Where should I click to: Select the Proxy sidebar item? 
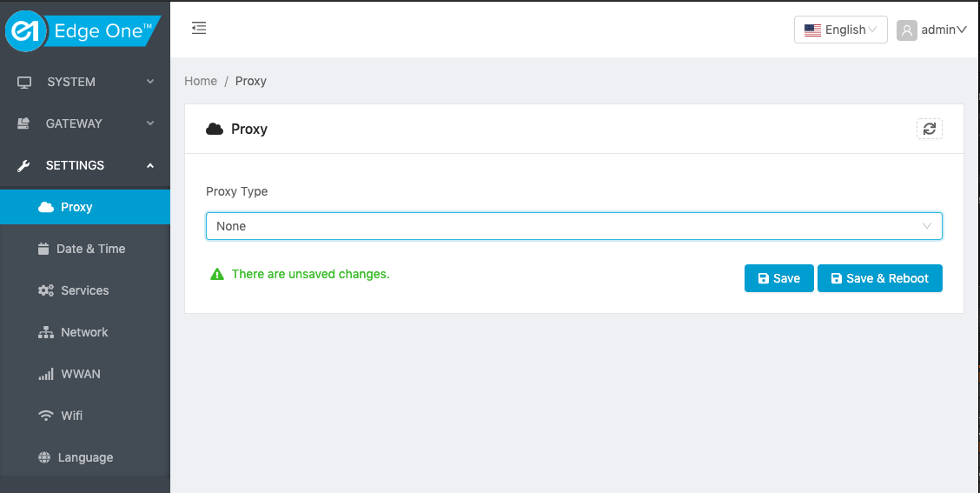85,207
